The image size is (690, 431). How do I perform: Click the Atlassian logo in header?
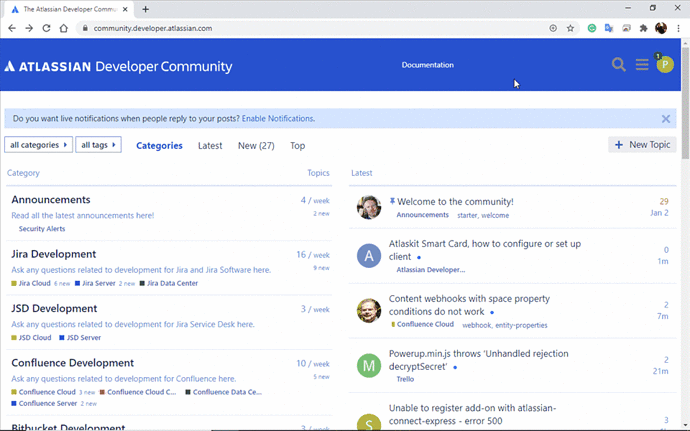[118, 66]
